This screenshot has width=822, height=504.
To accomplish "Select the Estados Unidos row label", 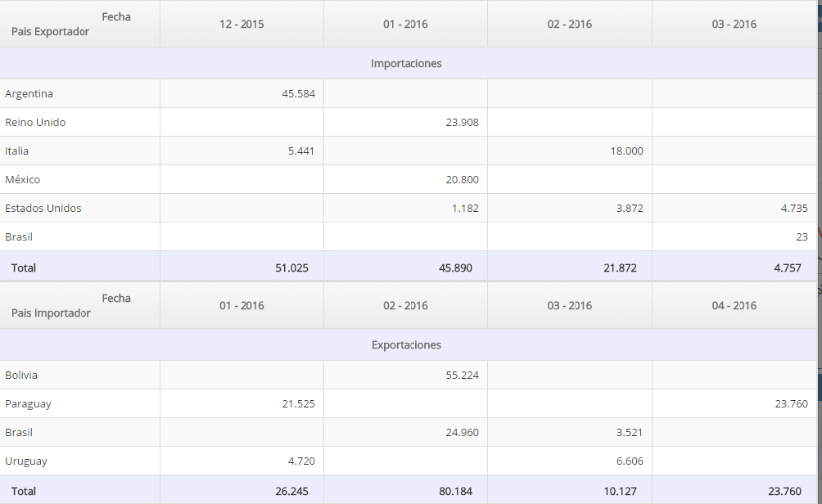I will pyautogui.click(x=43, y=208).
